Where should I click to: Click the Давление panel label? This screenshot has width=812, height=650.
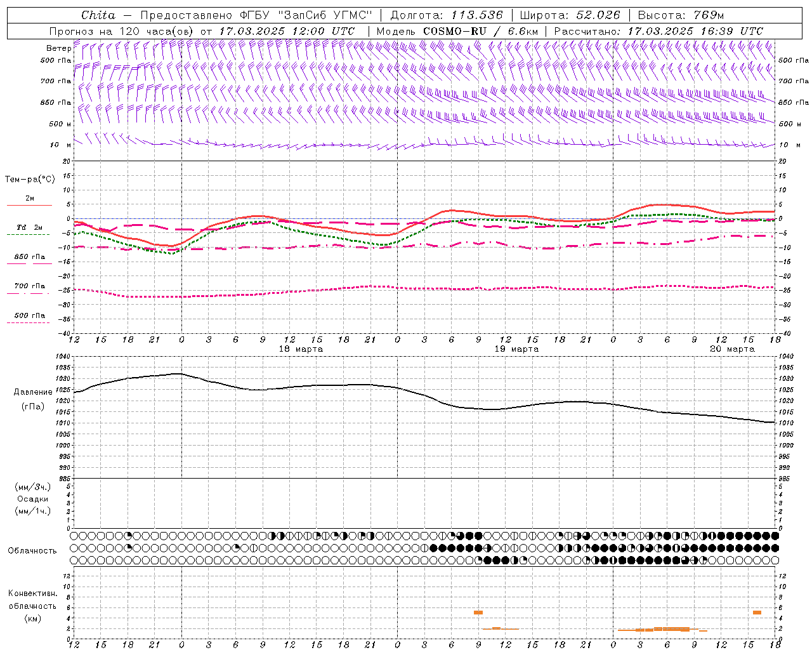tap(33, 392)
